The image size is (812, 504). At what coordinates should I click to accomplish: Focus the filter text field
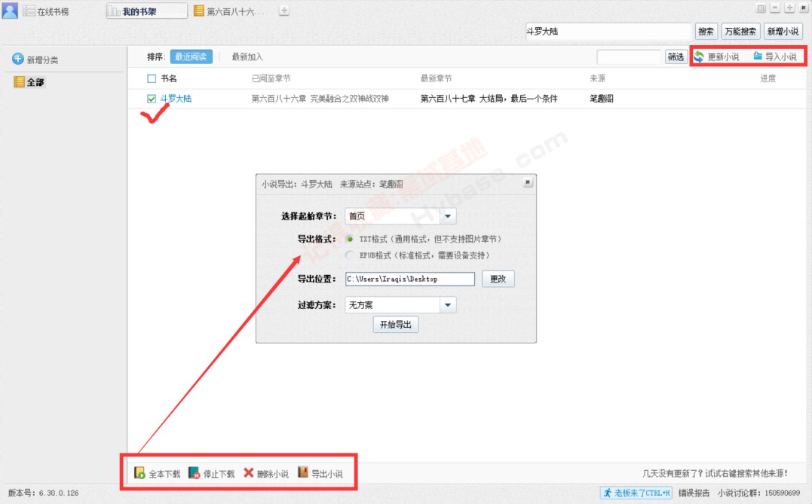coord(629,57)
